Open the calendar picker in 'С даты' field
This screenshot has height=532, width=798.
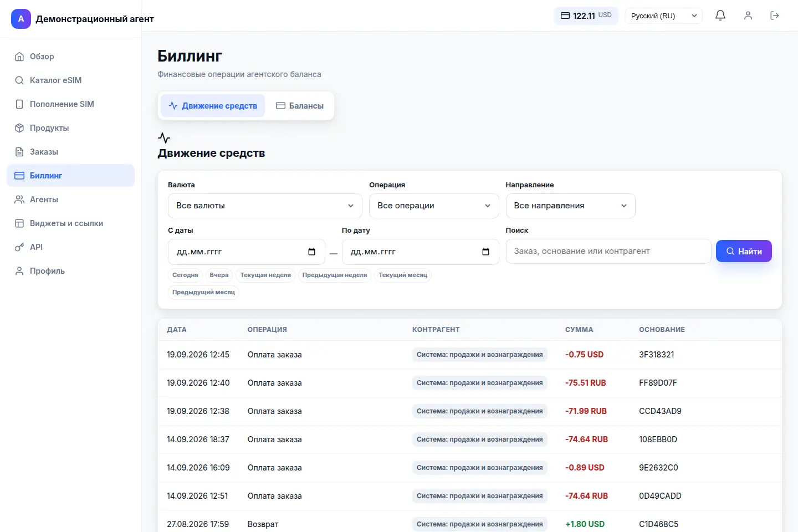(x=311, y=252)
